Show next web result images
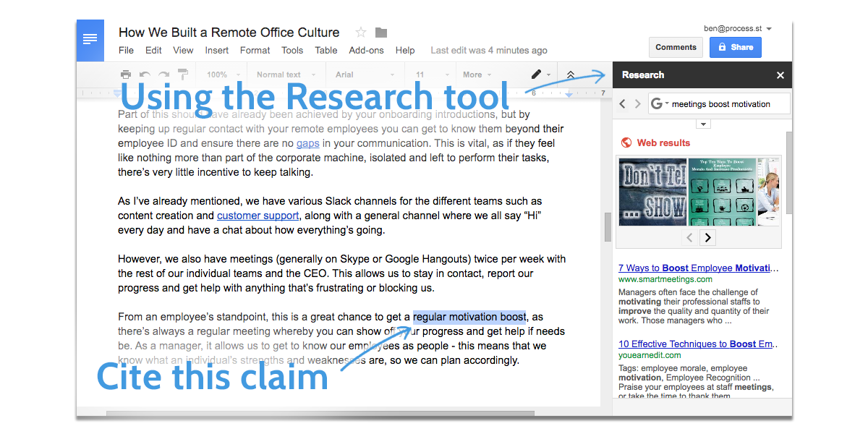This screenshot has height=434, width=868. click(708, 237)
